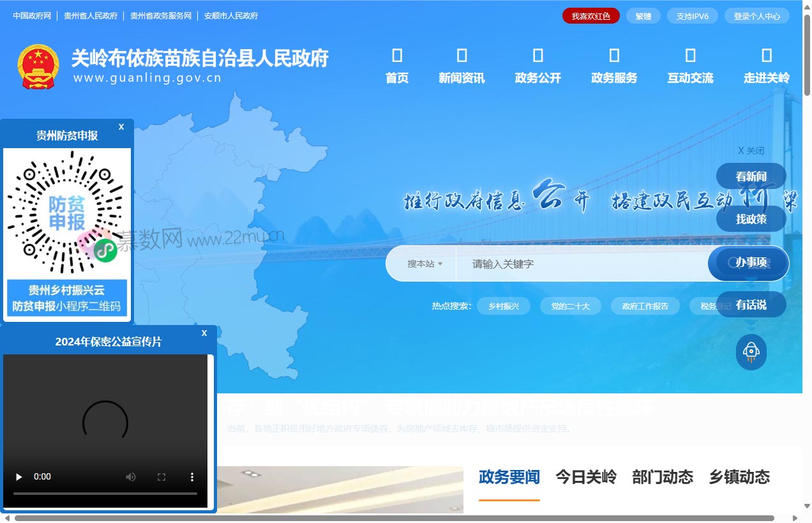The height and width of the screenshot is (523, 812).
Task: Click the 走进关岭 section icon
Action: tap(765, 56)
